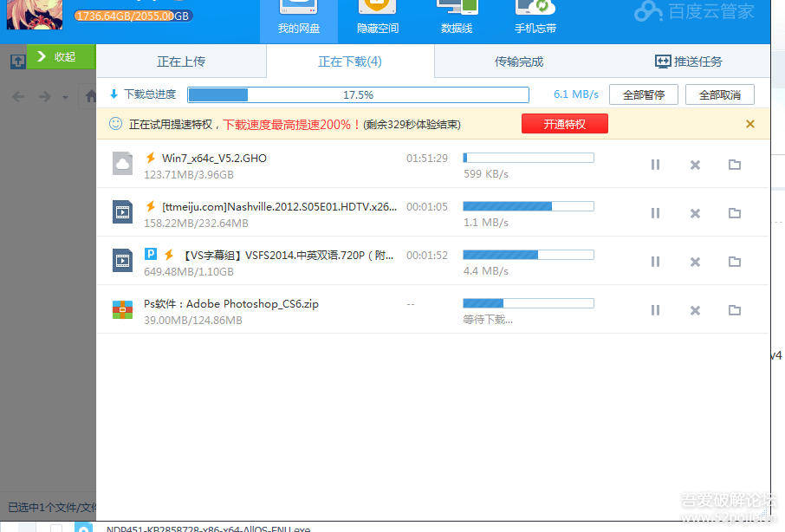Image resolution: width=785 pixels, height=532 pixels.
Task: Click file name Ps软件：Adobe Photoshop_CS6.zip
Action: click(x=231, y=304)
